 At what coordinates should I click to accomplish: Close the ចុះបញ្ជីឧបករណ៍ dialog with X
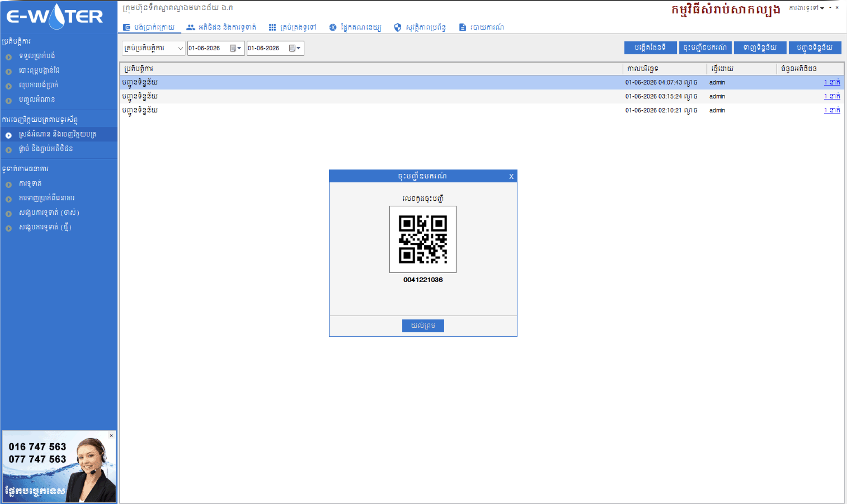pyautogui.click(x=511, y=176)
